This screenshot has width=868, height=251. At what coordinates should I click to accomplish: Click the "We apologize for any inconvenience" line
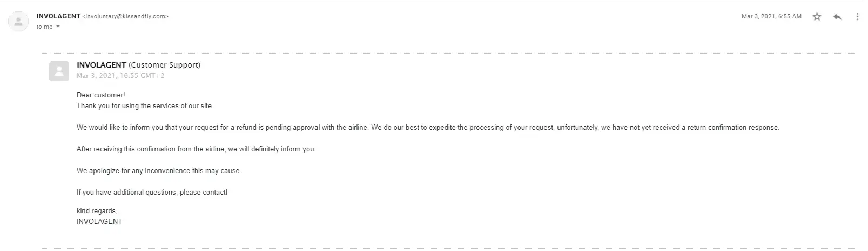[159, 170]
